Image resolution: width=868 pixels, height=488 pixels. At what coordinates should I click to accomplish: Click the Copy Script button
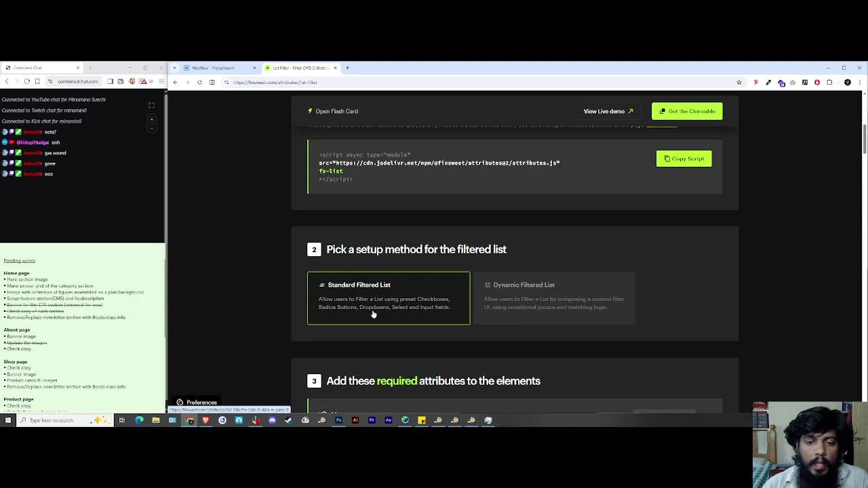click(684, 159)
